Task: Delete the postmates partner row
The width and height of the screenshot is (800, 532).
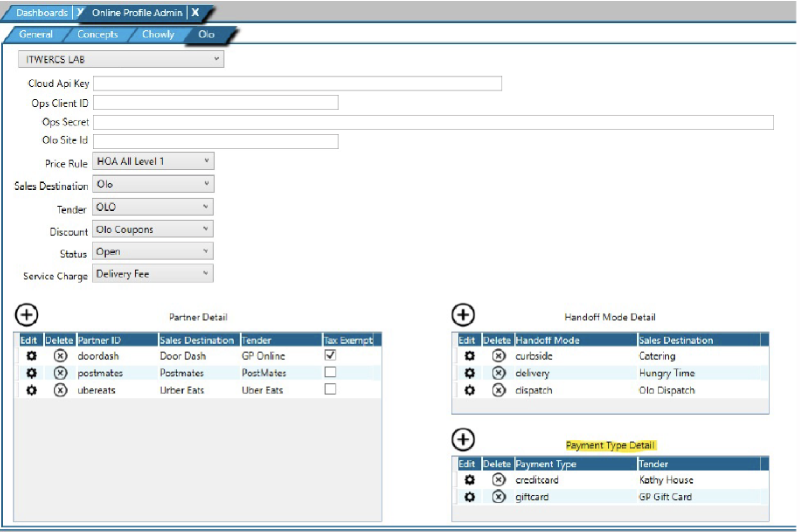Action: click(60, 373)
